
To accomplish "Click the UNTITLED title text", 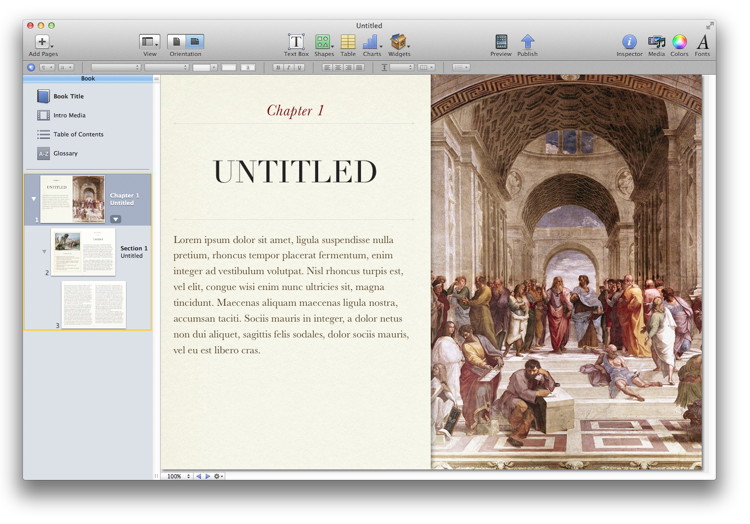I will point(295,172).
